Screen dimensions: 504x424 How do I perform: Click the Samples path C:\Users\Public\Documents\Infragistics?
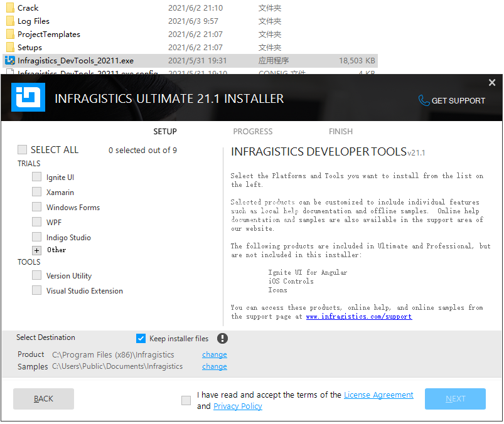coord(117,366)
